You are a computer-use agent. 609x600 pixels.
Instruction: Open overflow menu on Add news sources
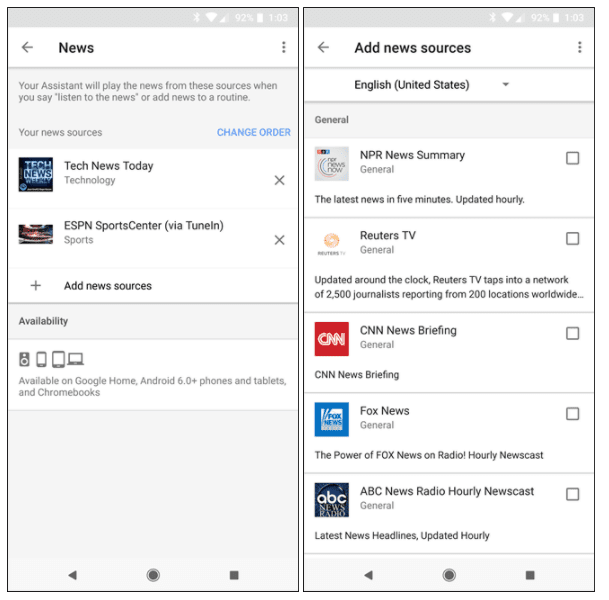(579, 47)
